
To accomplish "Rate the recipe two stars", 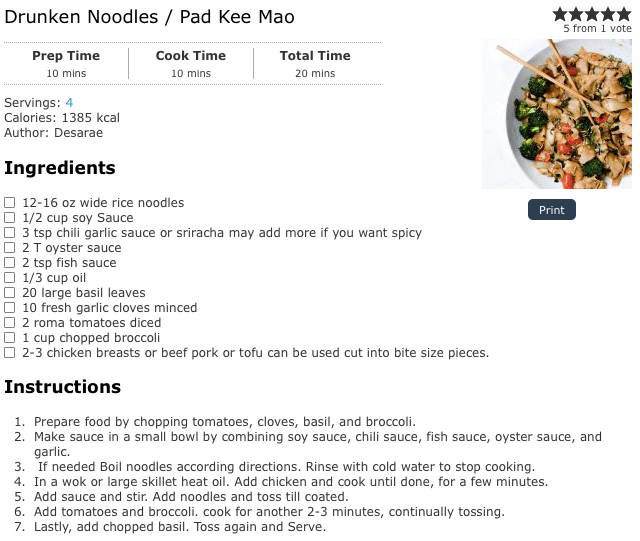I will (x=575, y=14).
